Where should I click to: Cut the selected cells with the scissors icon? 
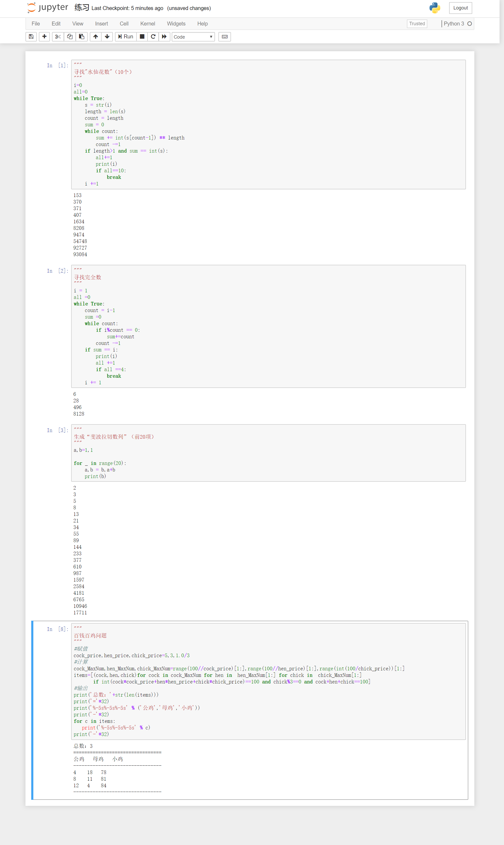58,37
